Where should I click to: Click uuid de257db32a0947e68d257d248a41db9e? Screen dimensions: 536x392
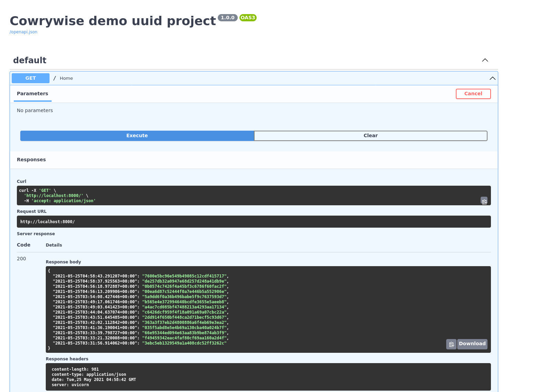click(x=184, y=281)
